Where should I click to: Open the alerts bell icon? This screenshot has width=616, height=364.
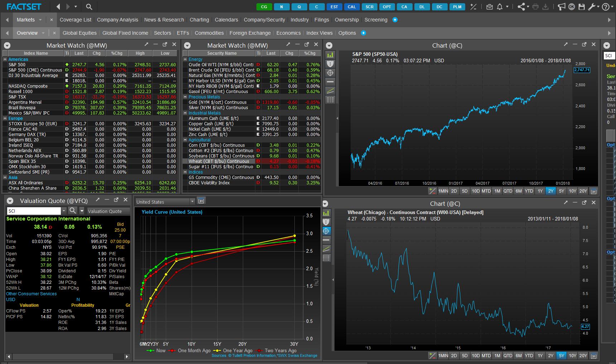(500, 7)
